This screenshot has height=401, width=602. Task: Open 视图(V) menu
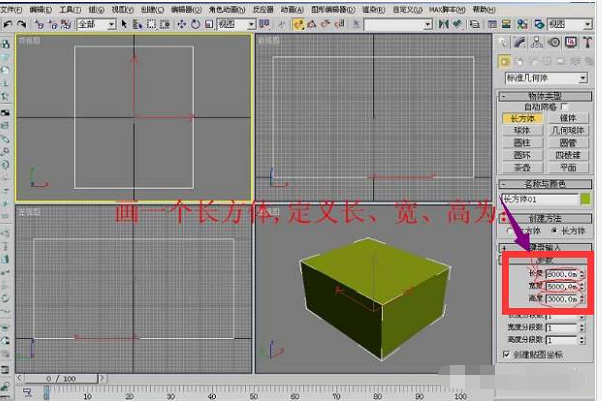(122, 9)
